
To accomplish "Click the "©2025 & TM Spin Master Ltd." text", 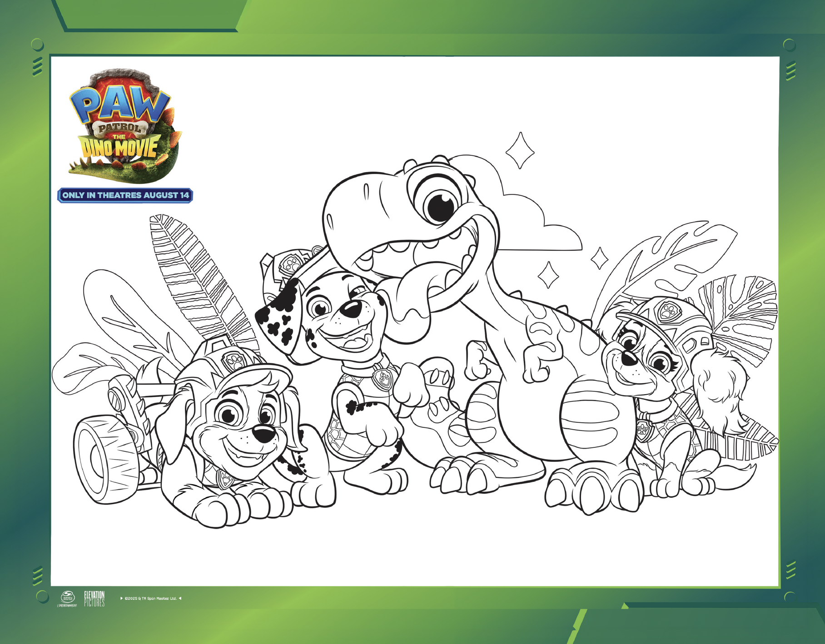I will click(151, 599).
